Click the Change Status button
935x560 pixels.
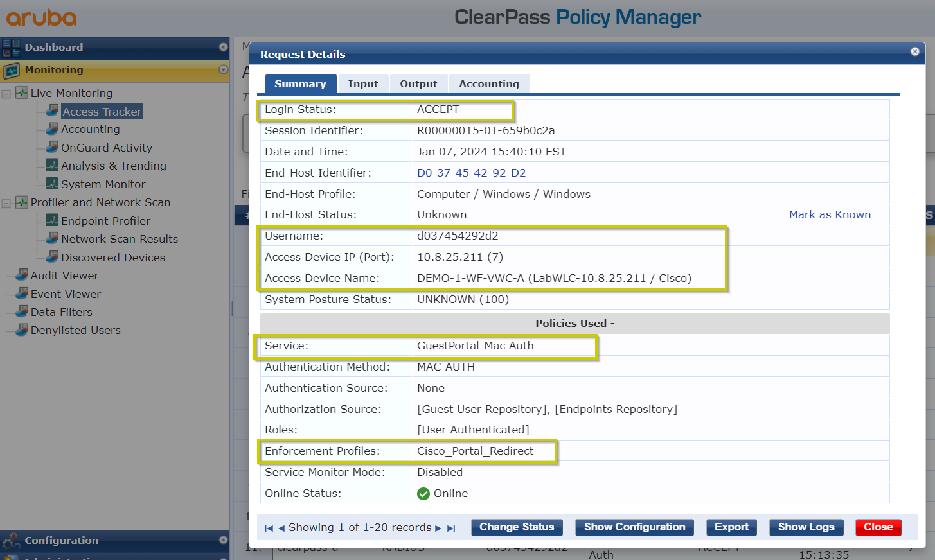point(517,527)
